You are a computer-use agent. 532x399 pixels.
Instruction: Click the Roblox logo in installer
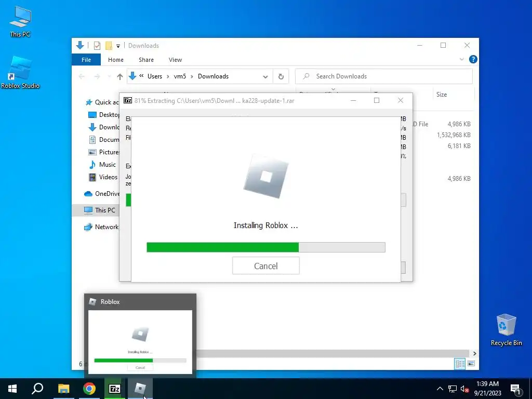[x=265, y=177]
